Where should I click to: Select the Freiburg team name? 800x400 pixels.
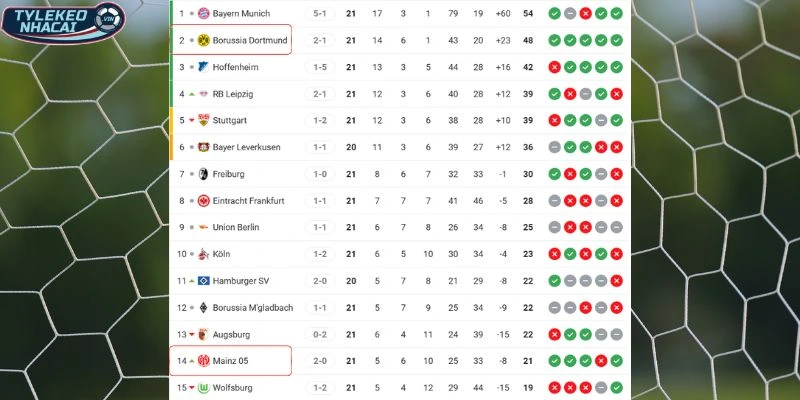click(228, 174)
